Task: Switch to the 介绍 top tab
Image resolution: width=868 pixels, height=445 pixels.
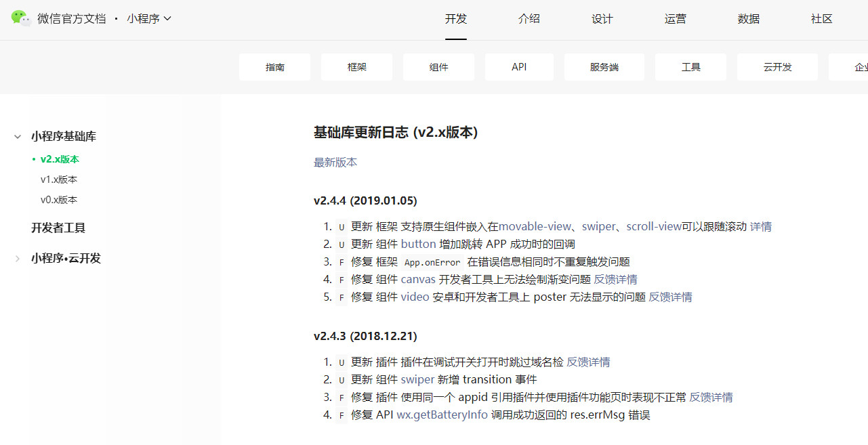Action: coord(529,19)
